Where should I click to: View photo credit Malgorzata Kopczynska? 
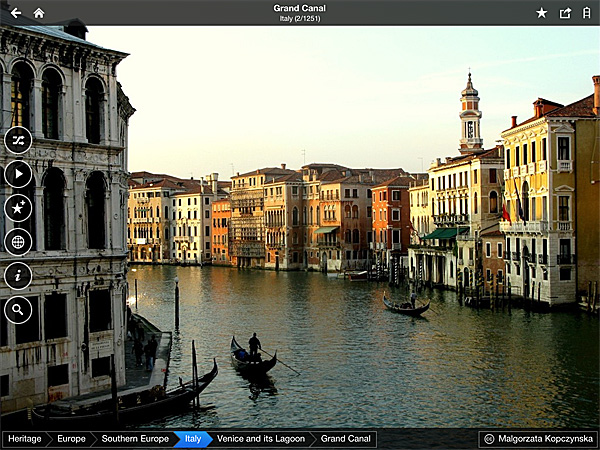tap(538, 439)
